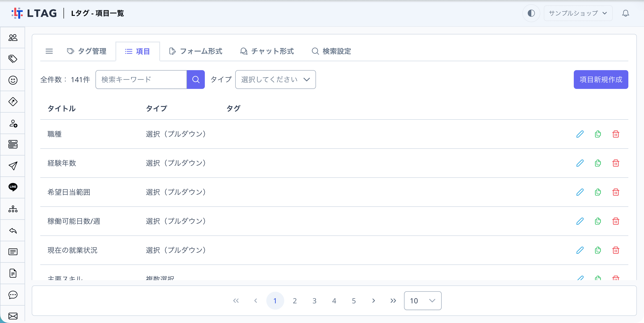This screenshot has width=644, height=323.
Task: Click the LTAG logo
Action: pyautogui.click(x=34, y=13)
